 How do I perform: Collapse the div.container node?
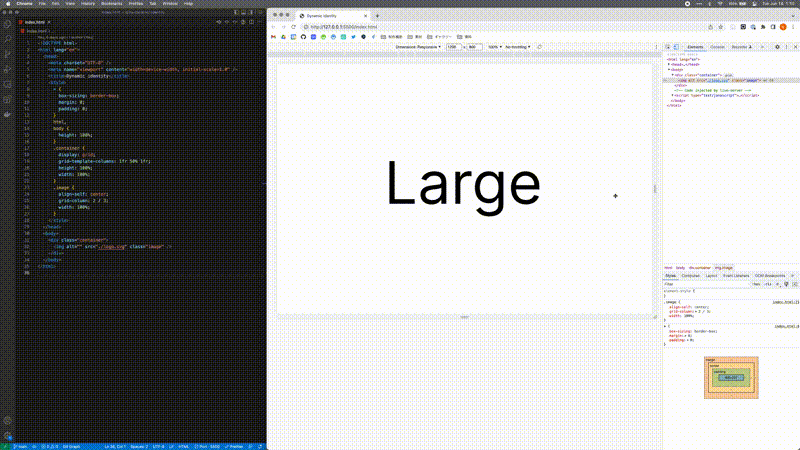pos(673,75)
